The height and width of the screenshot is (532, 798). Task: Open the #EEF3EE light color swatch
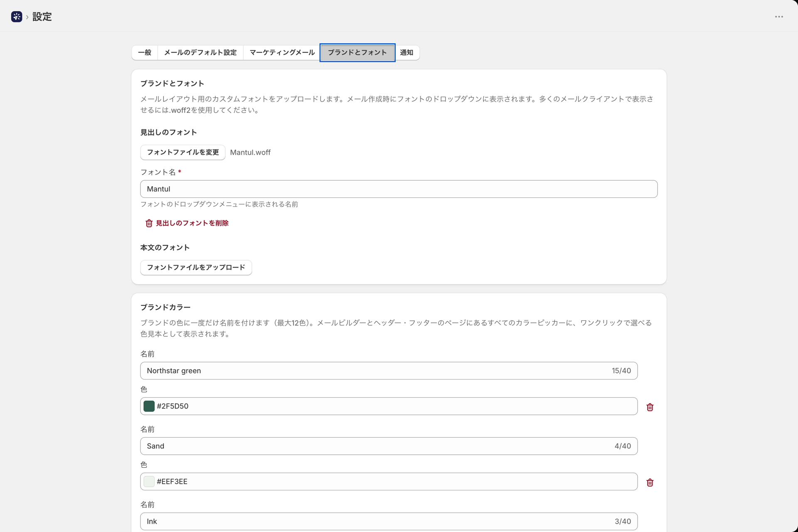pos(149,481)
